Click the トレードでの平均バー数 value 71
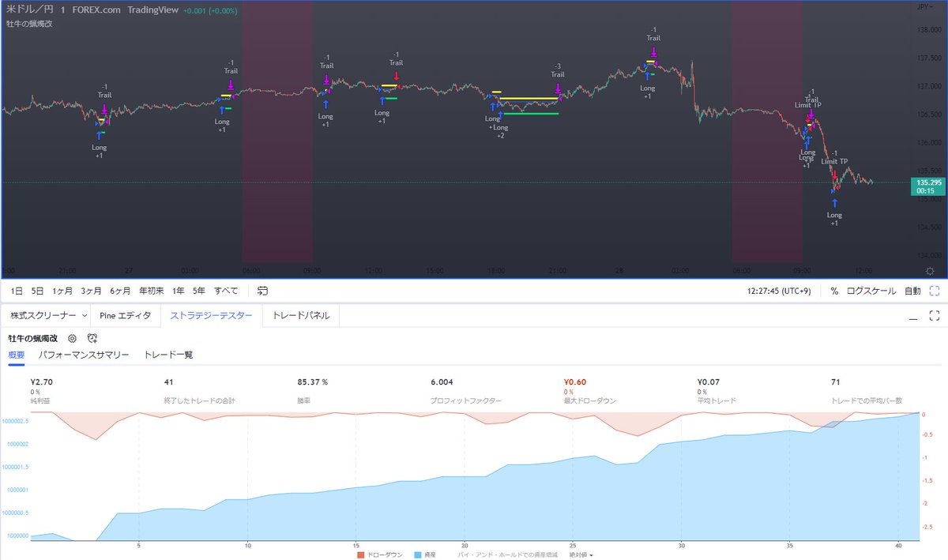This screenshot has width=948, height=560. pyautogui.click(x=835, y=382)
